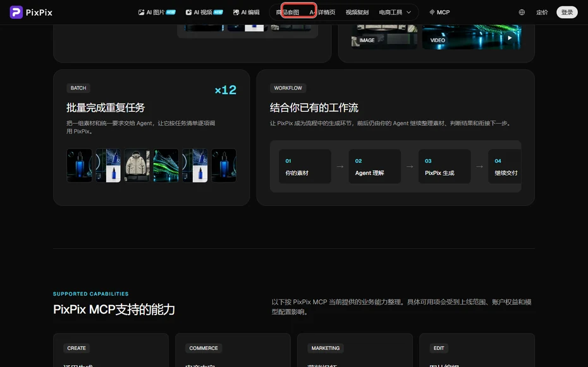588x367 pixels.
Task: Click the PixPix logo icon
Action: [x=16, y=13]
